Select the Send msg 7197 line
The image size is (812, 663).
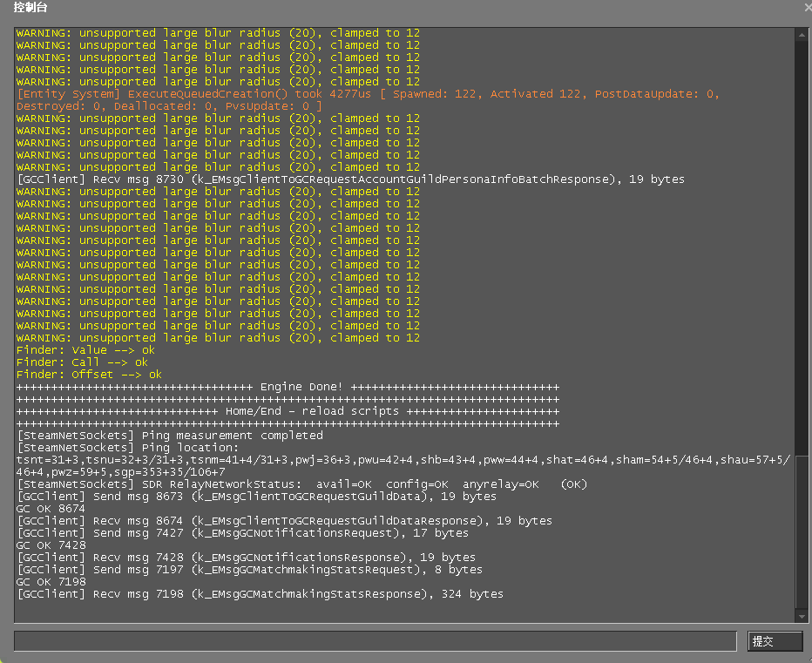click(x=249, y=570)
